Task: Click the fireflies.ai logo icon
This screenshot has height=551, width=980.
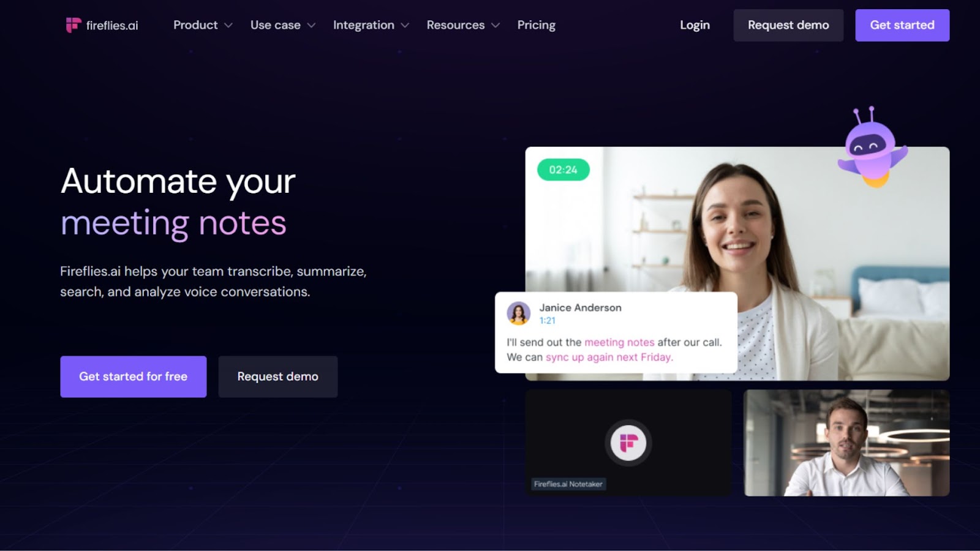Action: tap(73, 25)
